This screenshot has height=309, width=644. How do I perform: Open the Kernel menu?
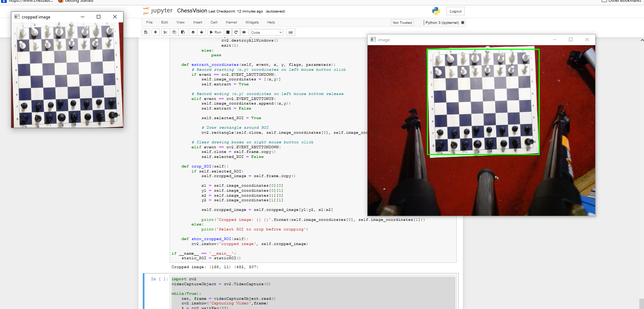(x=231, y=22)
